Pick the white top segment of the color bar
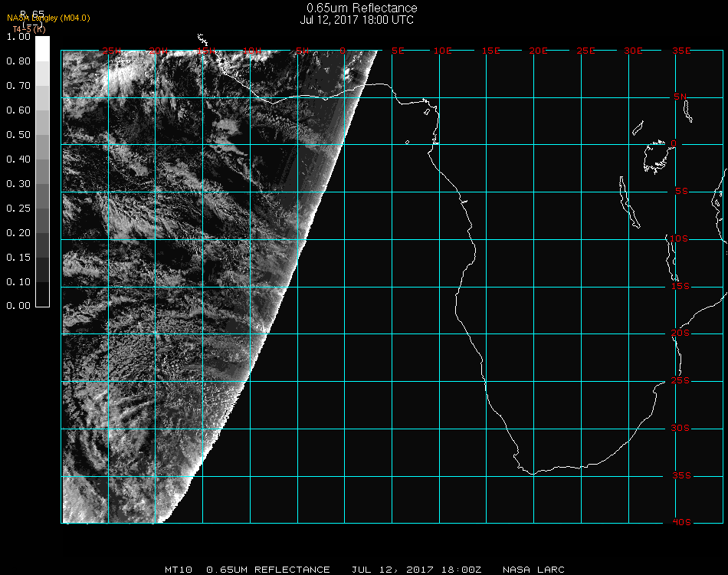 point(42,49)
